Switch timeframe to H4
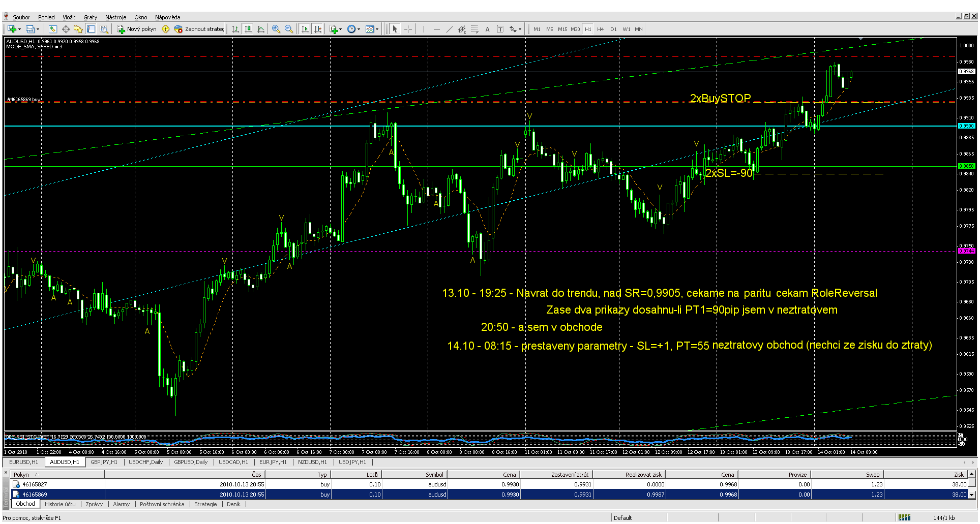 coord(601,29)
